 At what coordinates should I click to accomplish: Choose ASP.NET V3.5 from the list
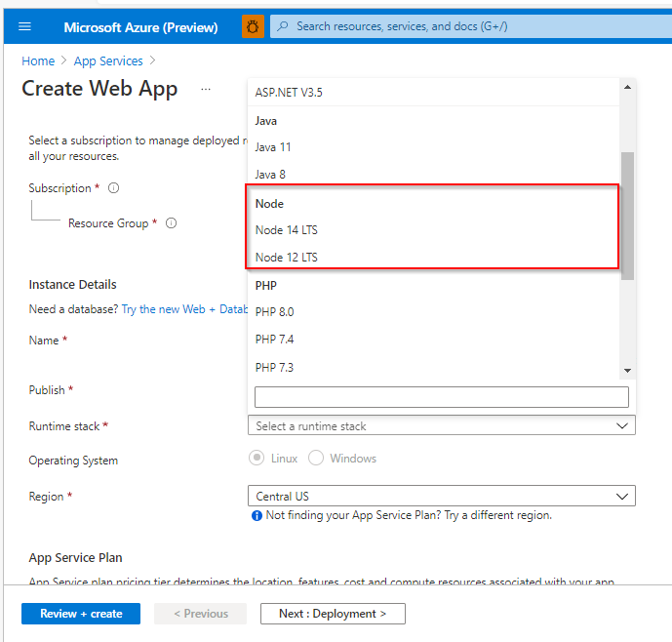pyautogui.click(x=434, y=93)
